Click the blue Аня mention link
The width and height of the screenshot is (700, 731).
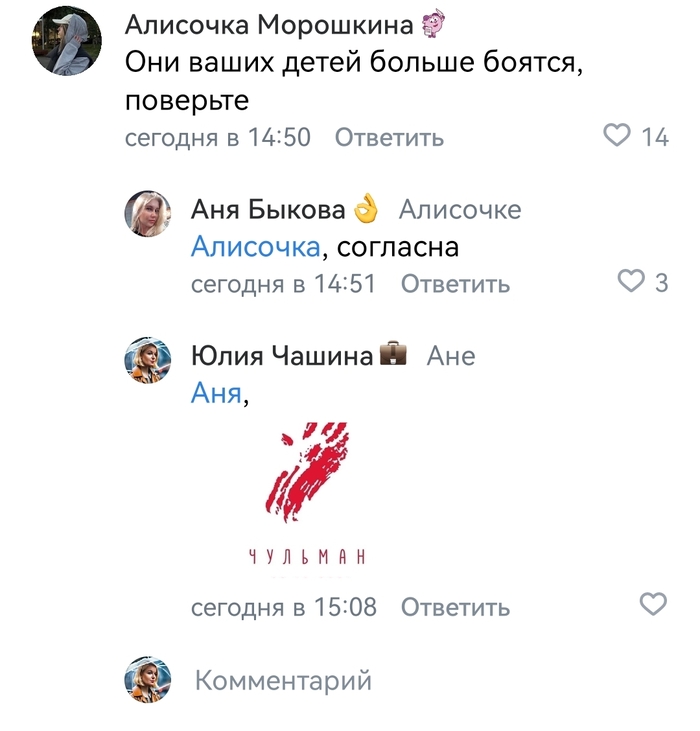216,393
